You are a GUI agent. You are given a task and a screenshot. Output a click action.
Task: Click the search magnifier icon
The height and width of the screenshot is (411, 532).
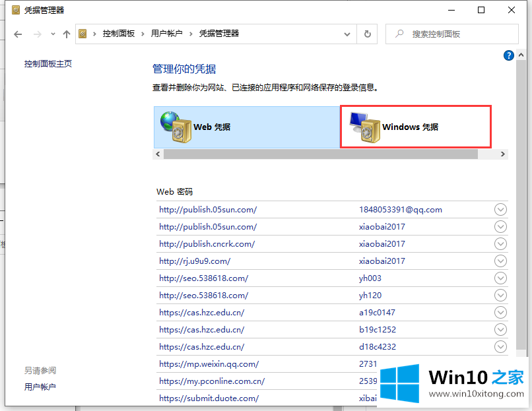[399, 34]
